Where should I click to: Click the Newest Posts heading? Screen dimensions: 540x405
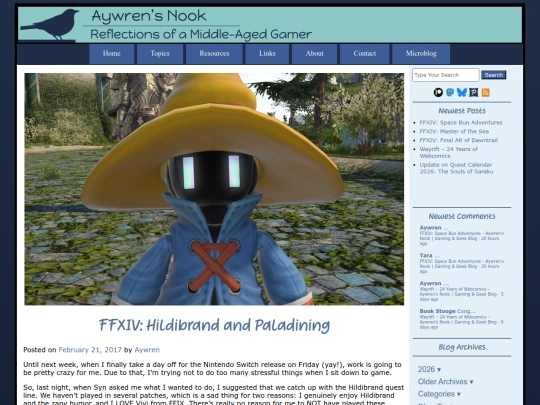(462, 111)
